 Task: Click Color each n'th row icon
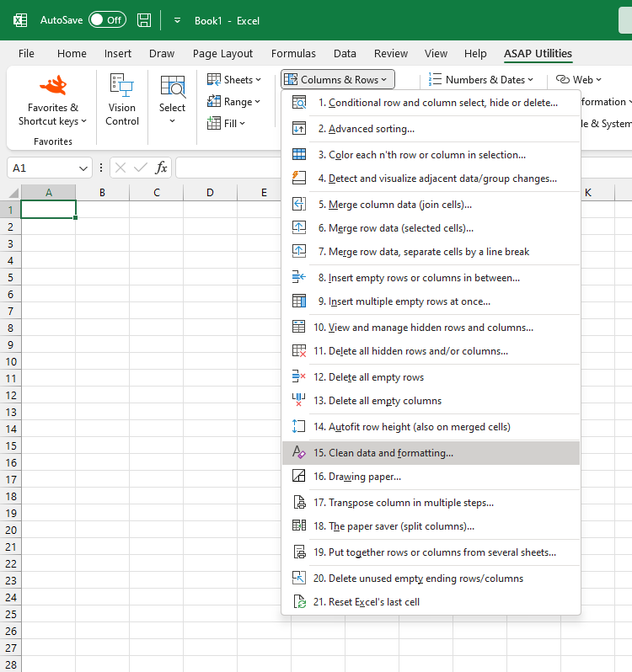(299, 155)
